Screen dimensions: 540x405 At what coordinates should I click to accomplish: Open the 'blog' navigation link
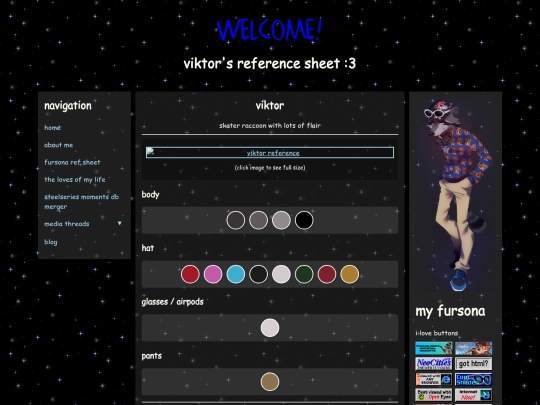click(x=51, y=242)
